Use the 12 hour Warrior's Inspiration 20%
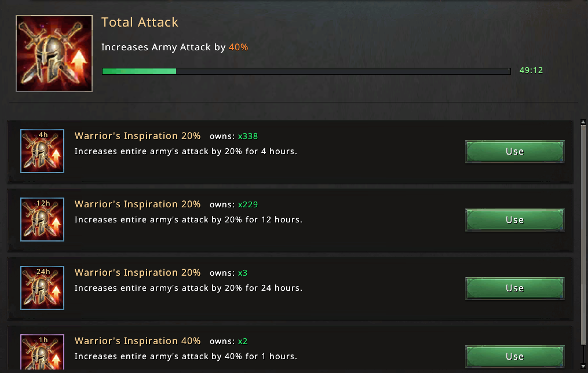Screen dimensions: 588x373 (x=514, y=220)
